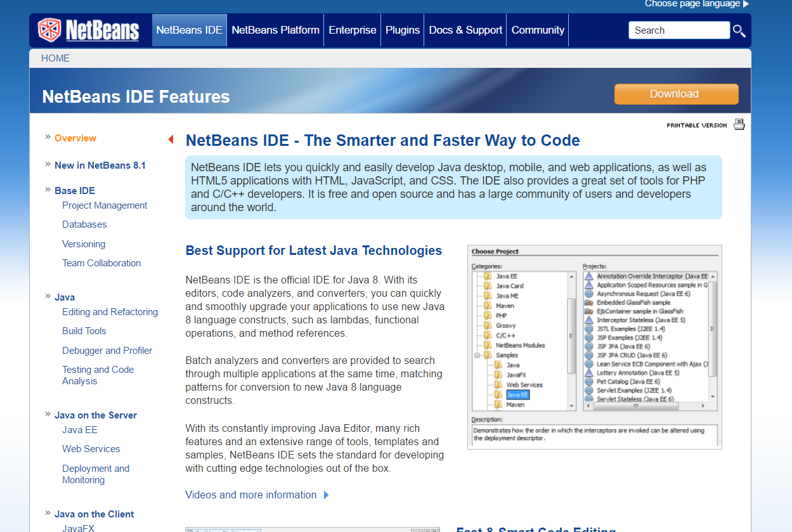Image resolution: width=792 pixels, height=532 pixels.
Task: Click the orange Download button
Action: tap(676, 94)
